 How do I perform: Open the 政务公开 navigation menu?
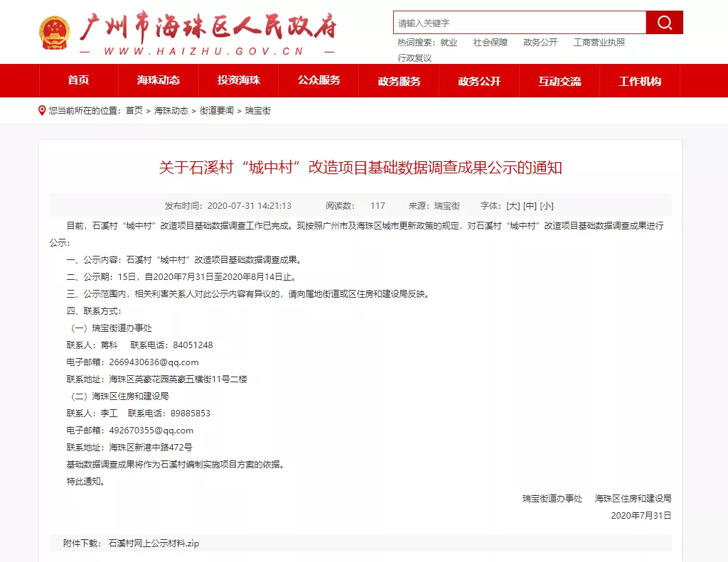480,81
